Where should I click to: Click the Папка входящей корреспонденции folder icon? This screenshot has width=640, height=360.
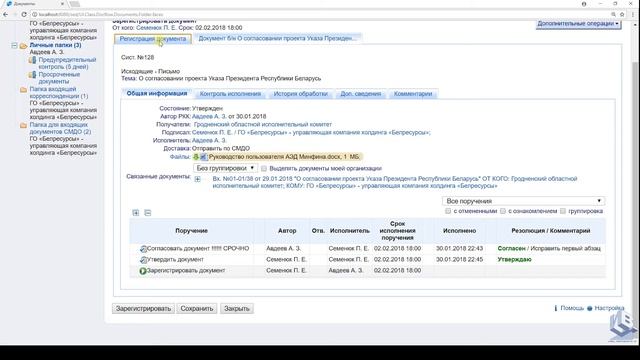pyautogui.click(x=24, y=89)
